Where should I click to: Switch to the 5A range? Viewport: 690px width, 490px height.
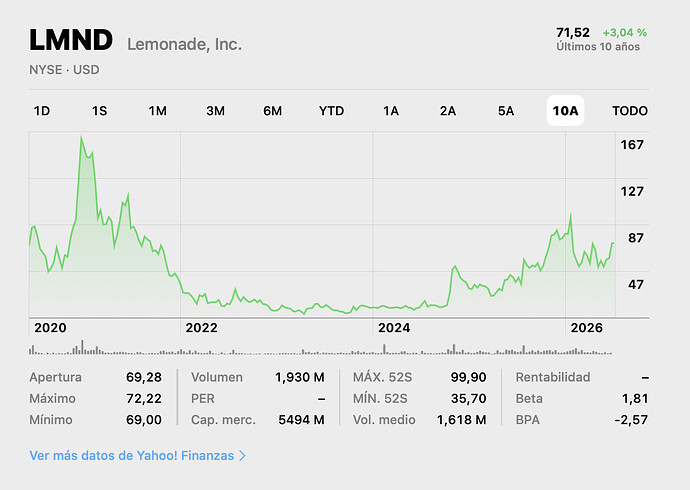pos(506,111)
